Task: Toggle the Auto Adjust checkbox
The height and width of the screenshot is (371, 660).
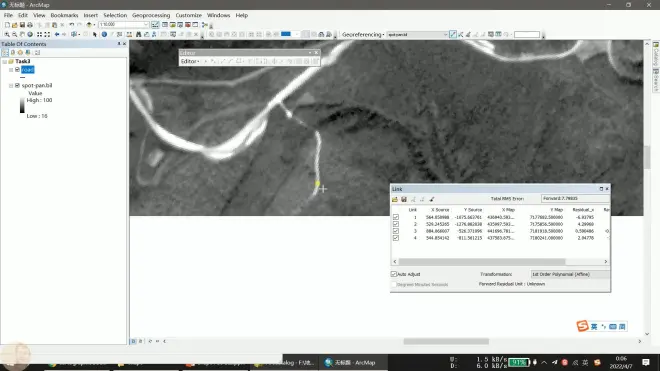Action: click(x=394, y=274)
